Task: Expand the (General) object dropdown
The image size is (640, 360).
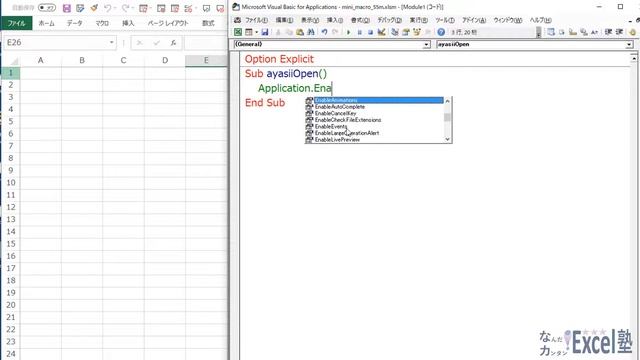Action: pos(426,44)
